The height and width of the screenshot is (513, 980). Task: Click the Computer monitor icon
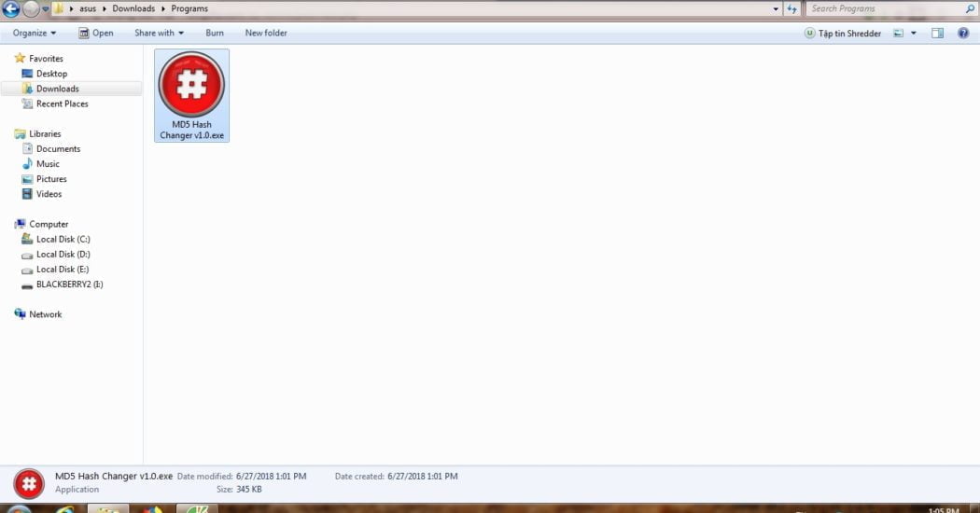20,224
